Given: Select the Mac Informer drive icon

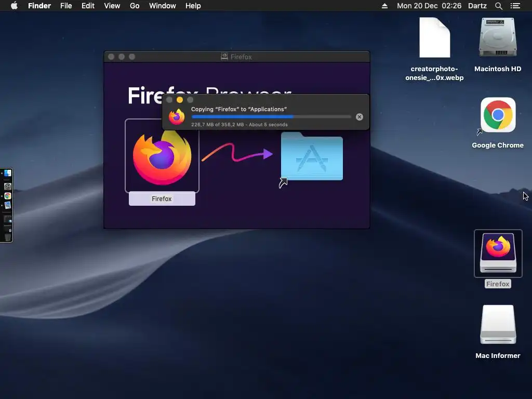Looking at the screenshot, I should pyautogui.click(x=498, y=324).
